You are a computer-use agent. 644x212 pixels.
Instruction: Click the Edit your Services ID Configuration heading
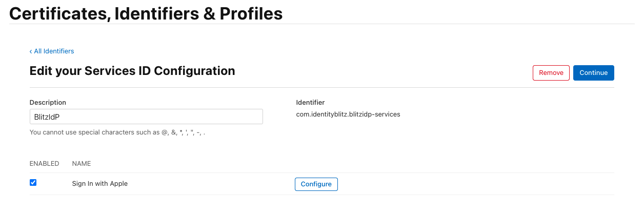pos(132,71)
